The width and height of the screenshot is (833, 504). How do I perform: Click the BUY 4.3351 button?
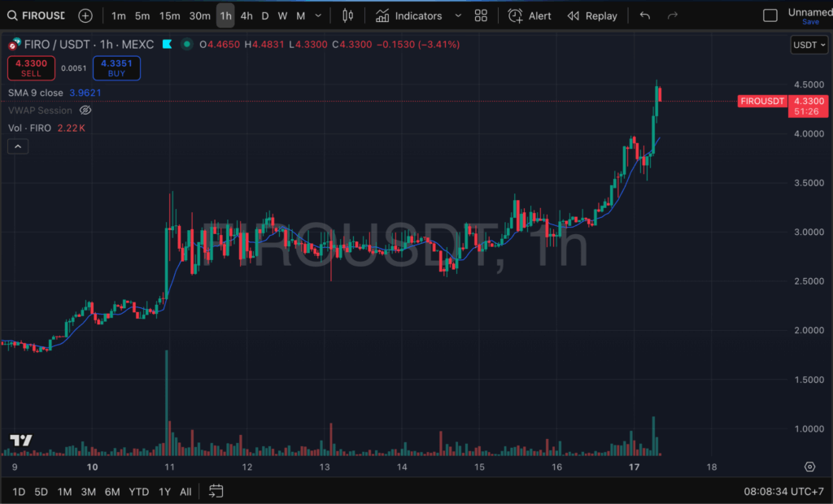[x=116, y=68]
